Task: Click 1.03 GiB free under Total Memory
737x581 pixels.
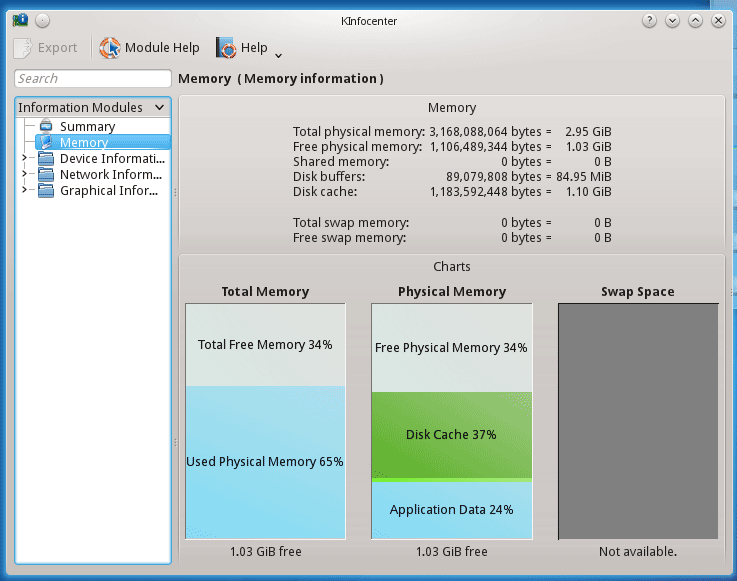Action: tap(266, 551)
